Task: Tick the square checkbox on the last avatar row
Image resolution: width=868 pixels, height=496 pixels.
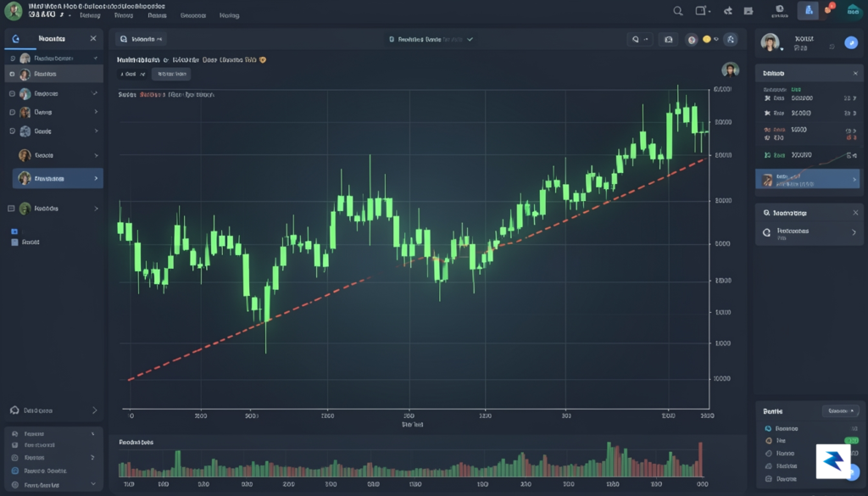Action: (x=11, y=208)
